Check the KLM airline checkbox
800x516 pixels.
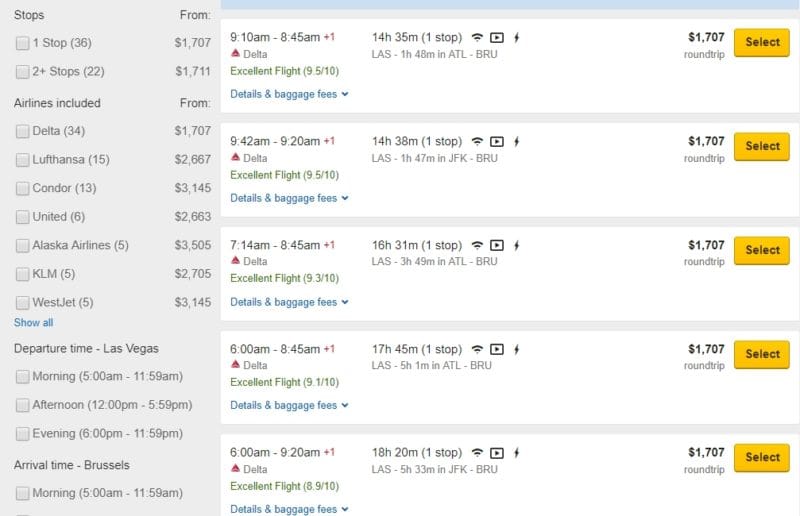coord(23,274)
